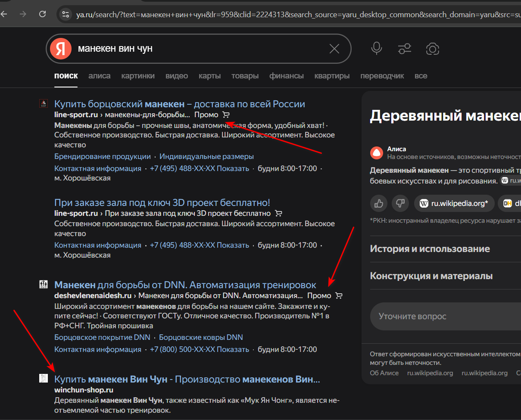Switch to the товары tab
Screen dimensions: 521x420
coord(245,76)
